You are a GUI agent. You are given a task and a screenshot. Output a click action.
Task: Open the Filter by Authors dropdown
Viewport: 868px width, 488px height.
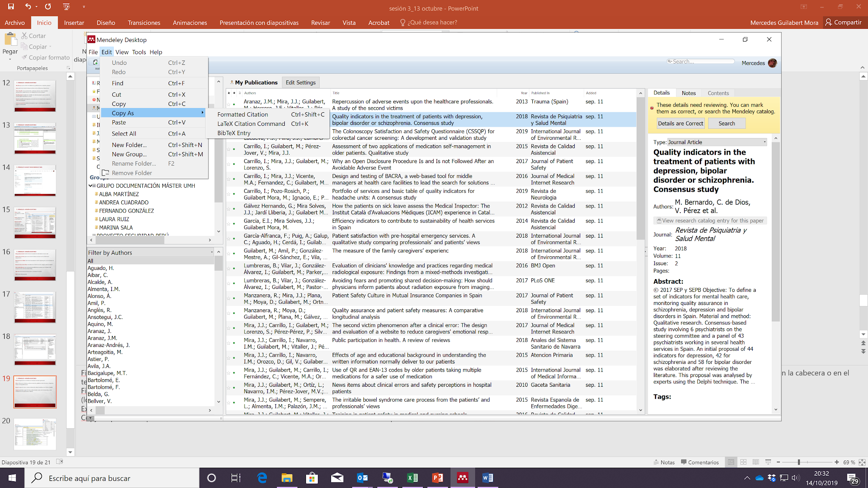[x=211, y=252]
